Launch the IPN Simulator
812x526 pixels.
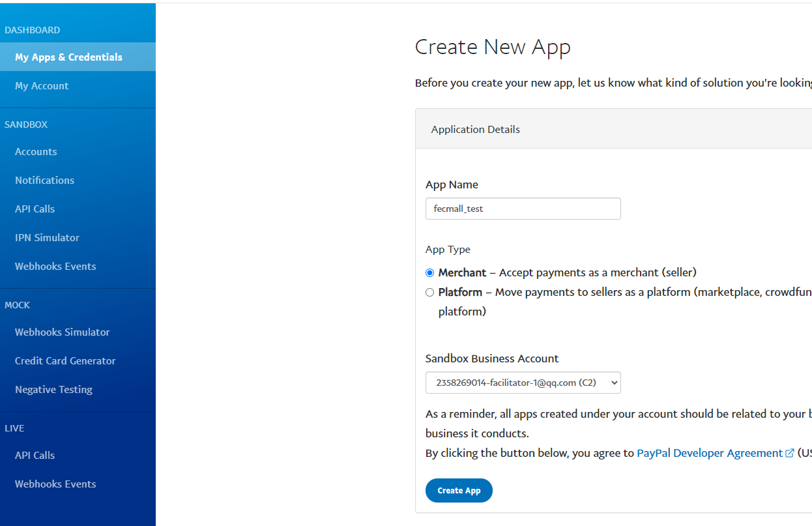(x=47, y=238)
